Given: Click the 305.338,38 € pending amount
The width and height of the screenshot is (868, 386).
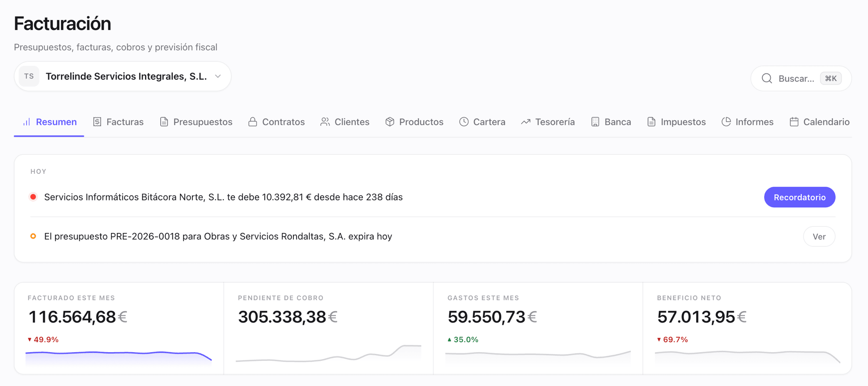Looking at the screenshot, I should 288,317.
